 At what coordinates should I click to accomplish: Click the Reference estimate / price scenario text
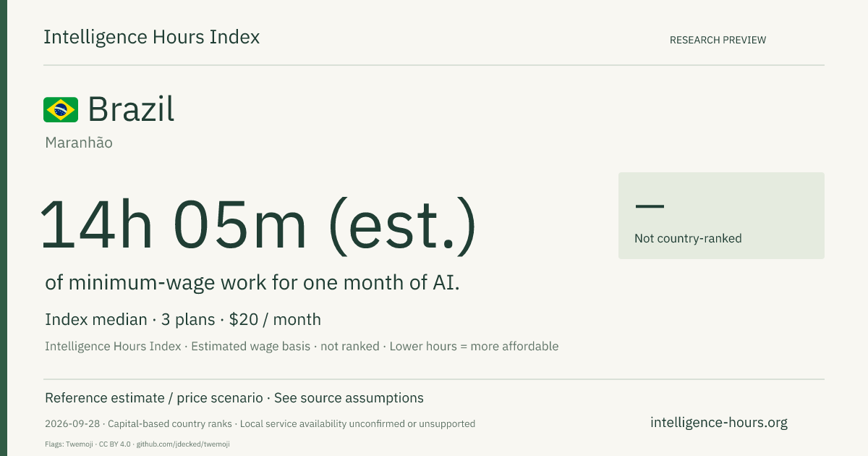pyautogui.click(x=154, y=398)
